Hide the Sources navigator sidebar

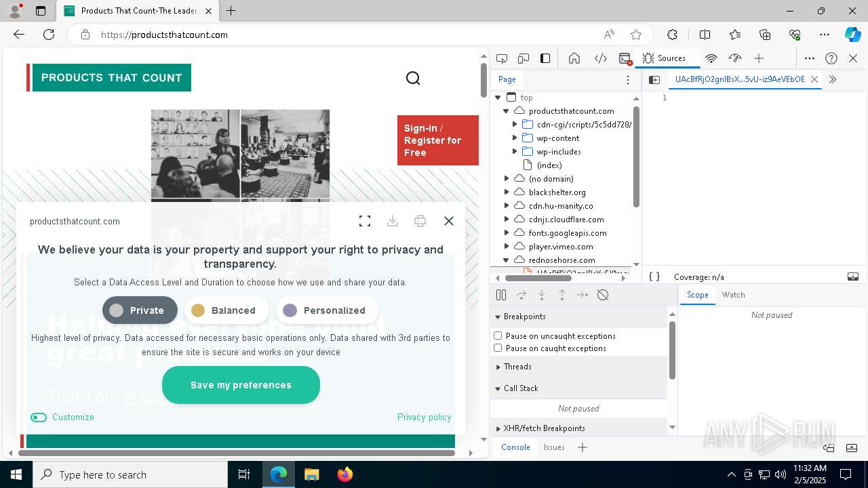pyautogui.click(x=654, y=79)
